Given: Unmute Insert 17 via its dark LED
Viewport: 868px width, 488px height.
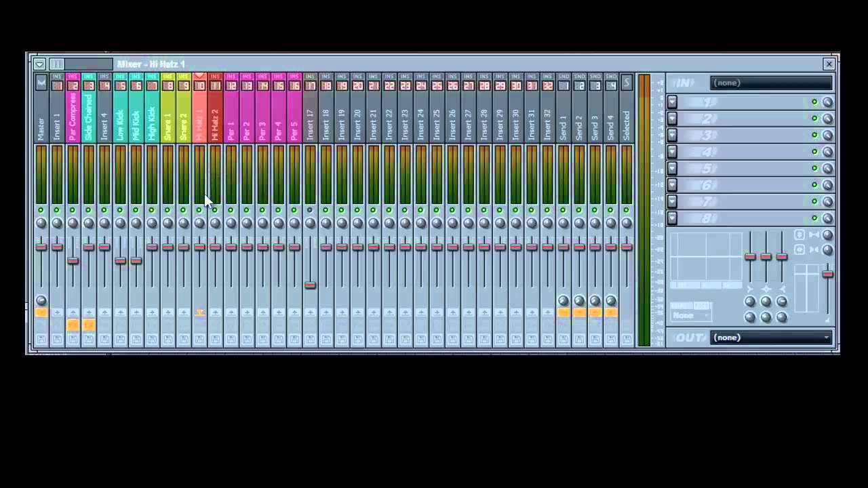Looking at the screenshot, I should (310, 210).
